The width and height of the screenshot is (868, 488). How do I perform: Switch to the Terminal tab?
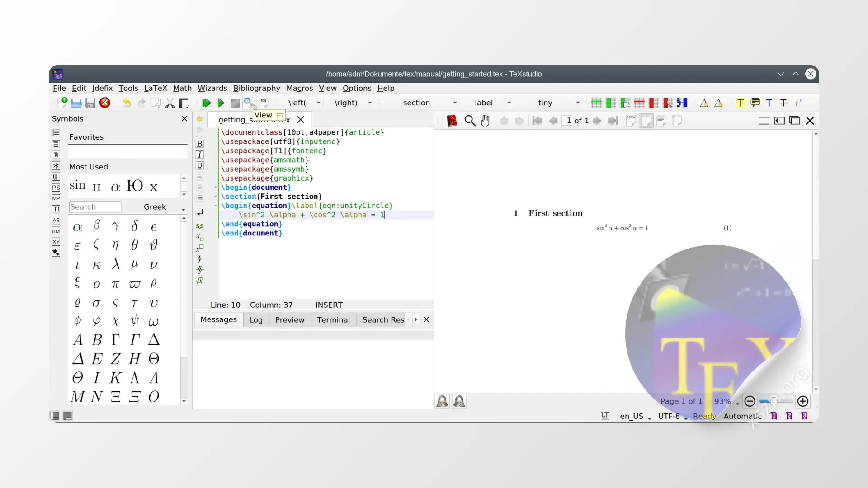coord(333,319)
